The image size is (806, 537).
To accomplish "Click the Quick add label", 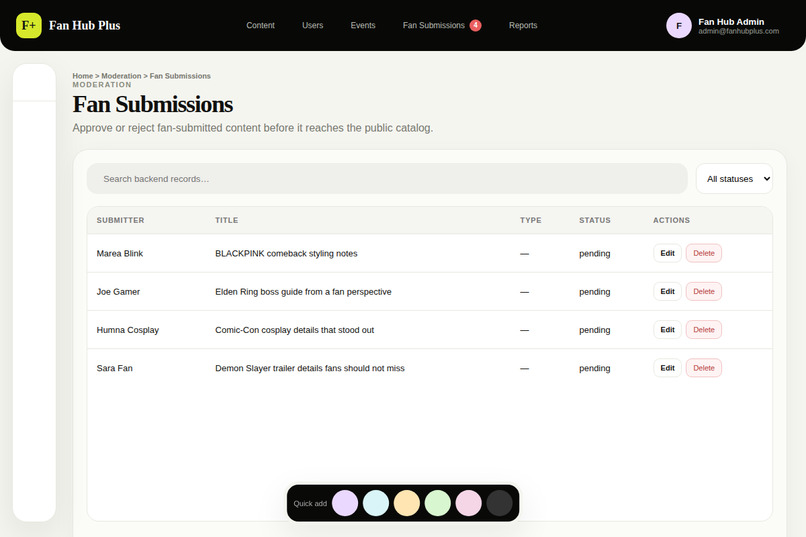I will click(x=310, y=504).
